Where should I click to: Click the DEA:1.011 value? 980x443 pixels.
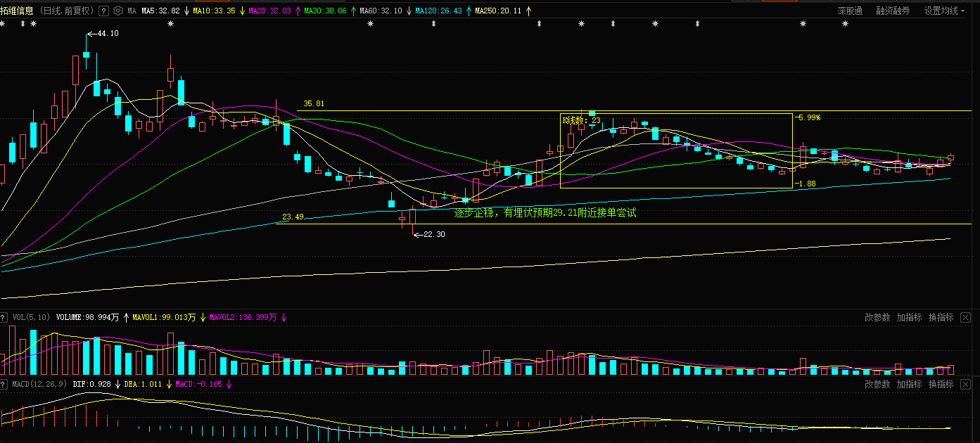tap(143, 385)
